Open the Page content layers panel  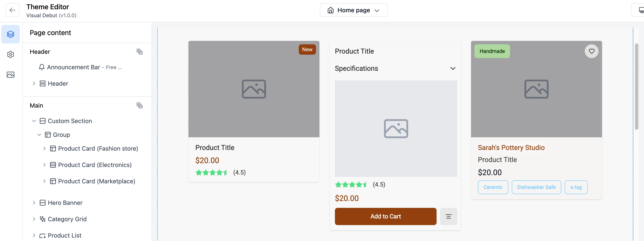pyautogui.click(x=11, y=34)
